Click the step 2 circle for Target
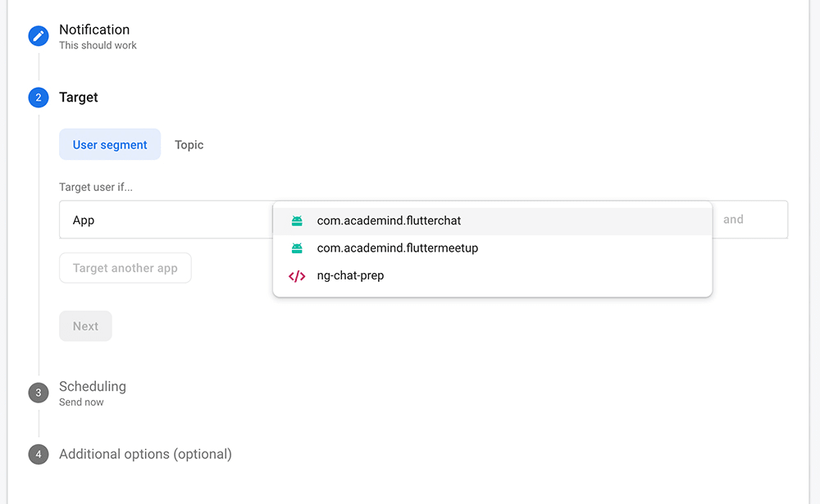 [x=39, y=98]
